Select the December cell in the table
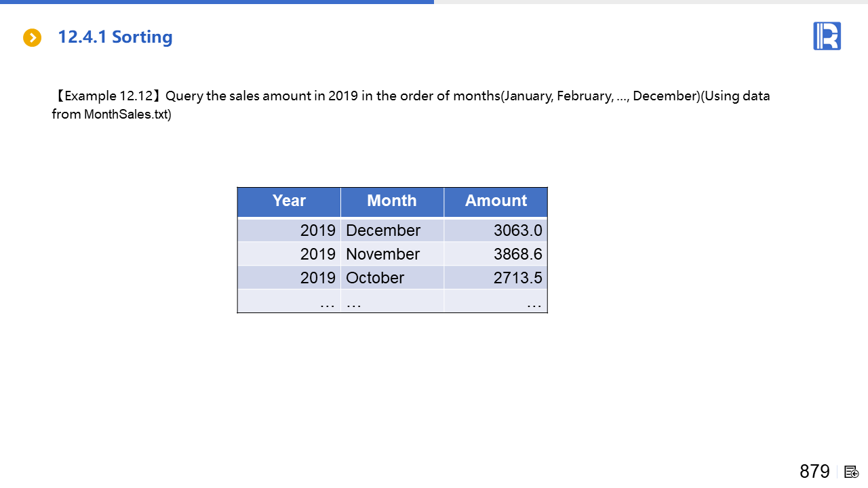Viewport: 868px width, 488px height. pos(383,230)
